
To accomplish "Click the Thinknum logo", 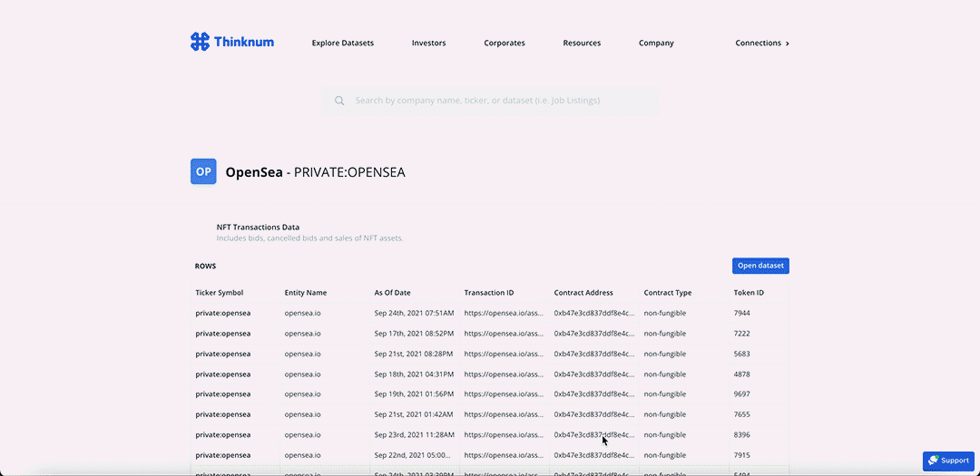I will click(x=232, y=42).
